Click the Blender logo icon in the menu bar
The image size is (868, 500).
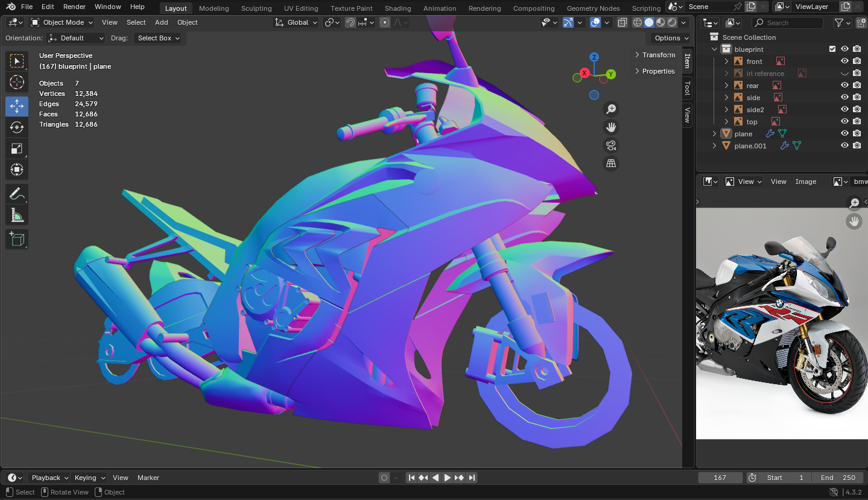11,7
